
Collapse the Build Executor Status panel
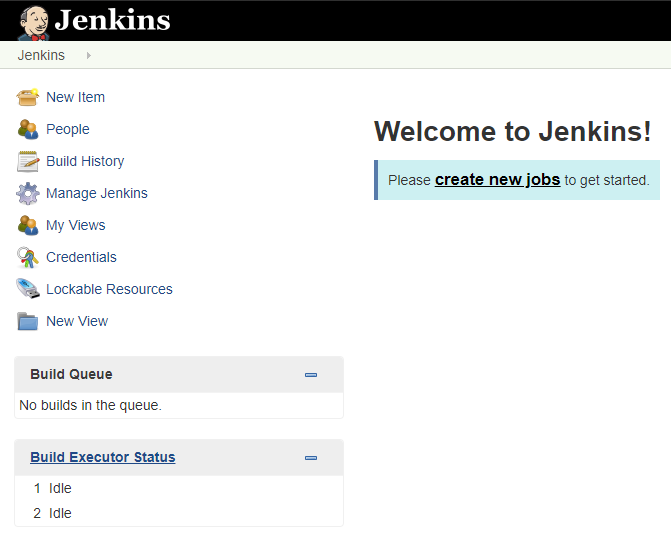coord(311,458)
